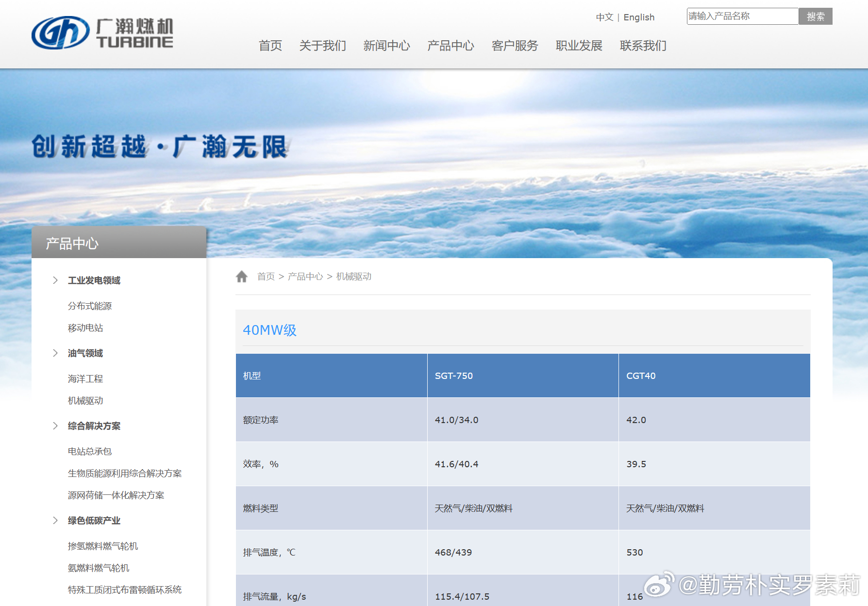This screenshot has height=606, width=868.
Task: Expand the 工业发电领域 chevron
Action: [x=55, y=280]
